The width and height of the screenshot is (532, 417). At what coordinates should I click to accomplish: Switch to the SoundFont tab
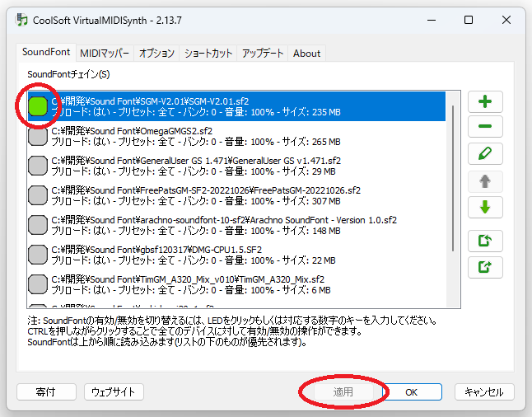click(46, 52)
